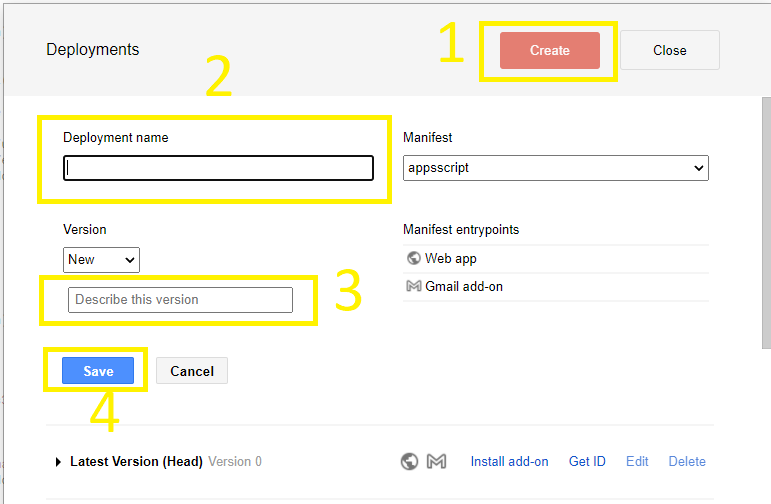Screen dimensions: 771x504
Task: Click the Install add-on link
Action: [509, 461]
